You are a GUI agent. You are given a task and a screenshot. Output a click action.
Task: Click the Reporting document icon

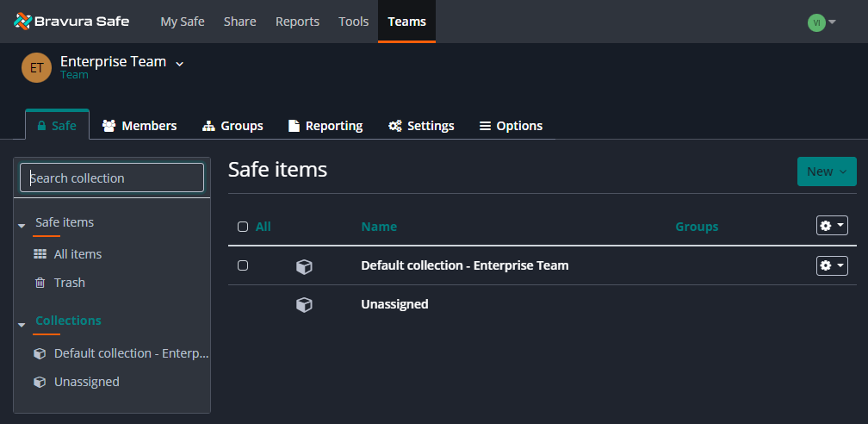[294, 126]
